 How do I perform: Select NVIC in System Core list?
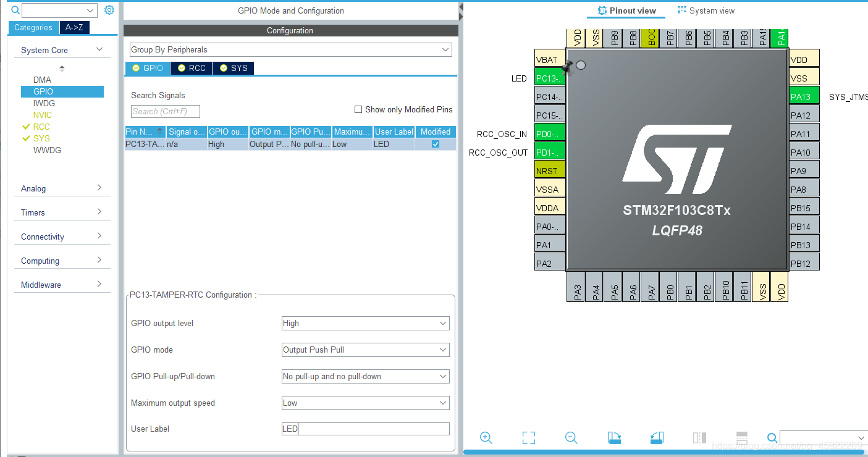coord(43,115)
